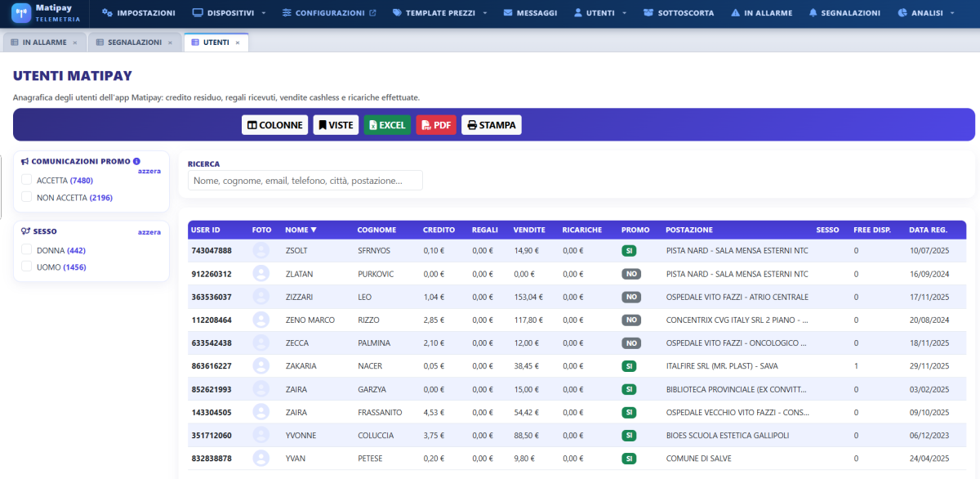The width and height of the screenshot is (980, 479).
Task: Click the Matipay Telemetria logo icon
Action: (21, 13)
